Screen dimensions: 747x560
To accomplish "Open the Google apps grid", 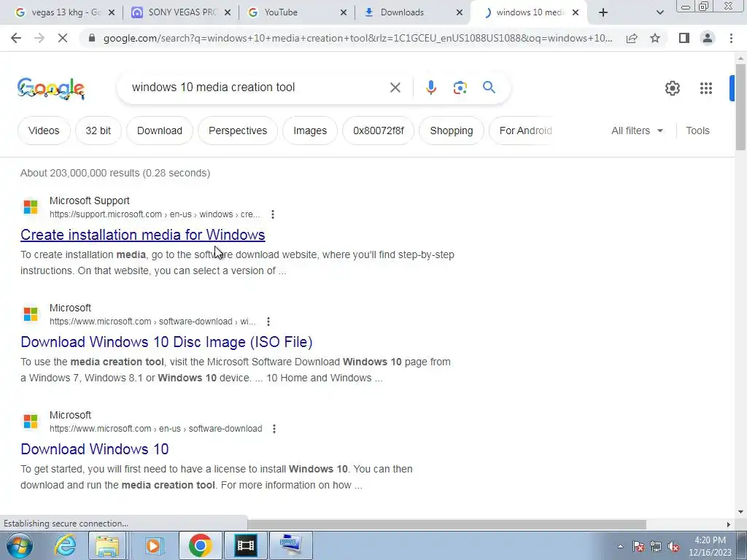I will 706,88.
